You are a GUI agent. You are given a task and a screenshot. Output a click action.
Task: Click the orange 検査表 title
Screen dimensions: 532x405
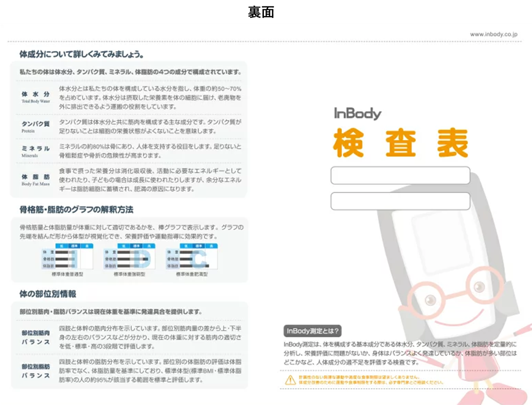pyautogui.click(x=400, y=143)
